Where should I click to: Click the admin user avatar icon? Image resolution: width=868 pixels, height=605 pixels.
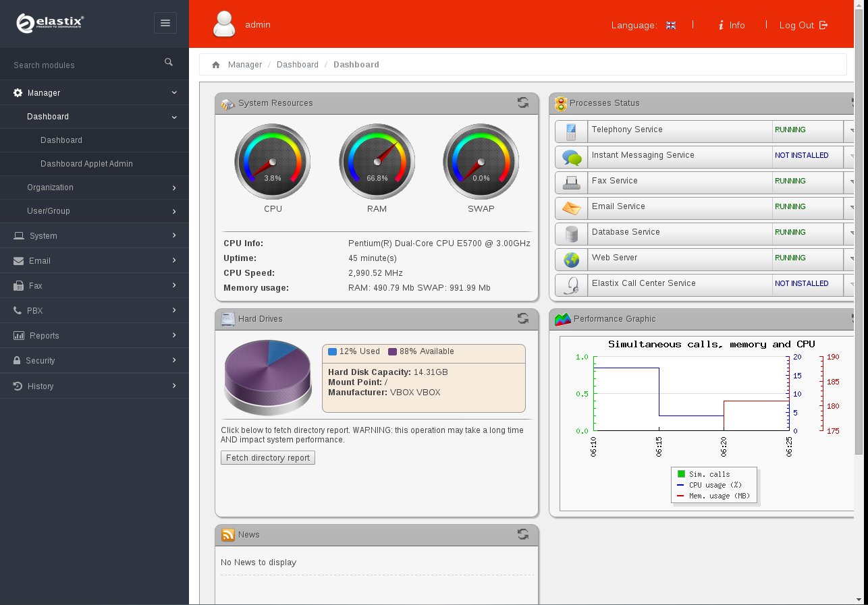(224, 24)
